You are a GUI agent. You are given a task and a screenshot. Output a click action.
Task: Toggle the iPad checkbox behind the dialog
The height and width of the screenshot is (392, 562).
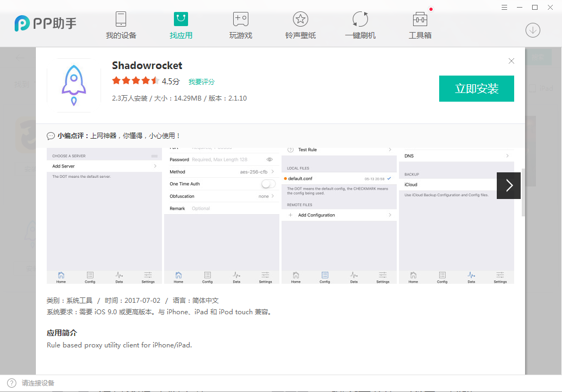(533, 88)
